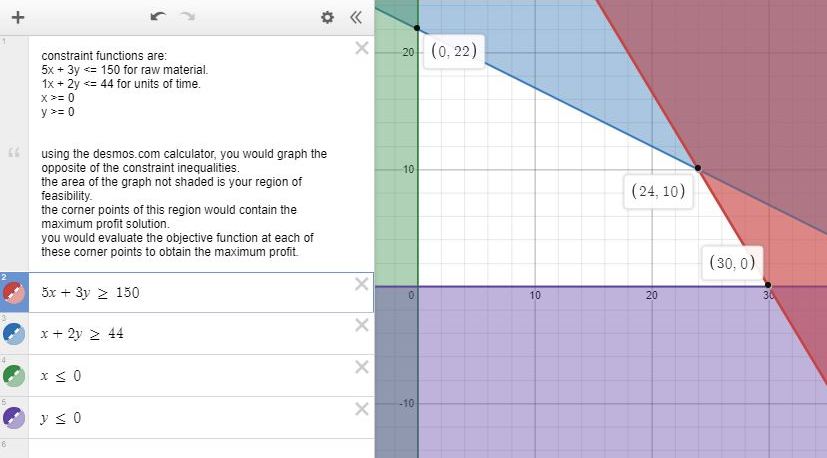Delete expression 5x + 3y ≥ 150
This screenshot has height=458, width=827.
[362, 284]
